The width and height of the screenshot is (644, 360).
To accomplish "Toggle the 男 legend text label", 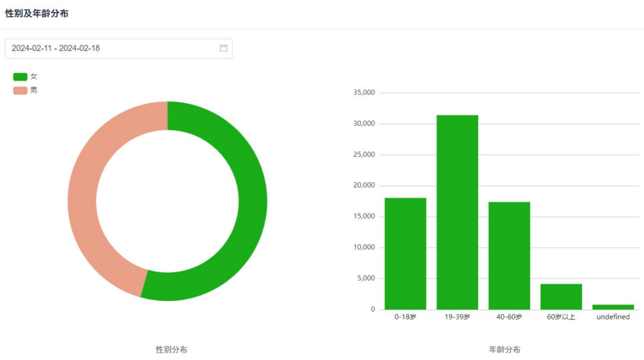I will [34, 90].
